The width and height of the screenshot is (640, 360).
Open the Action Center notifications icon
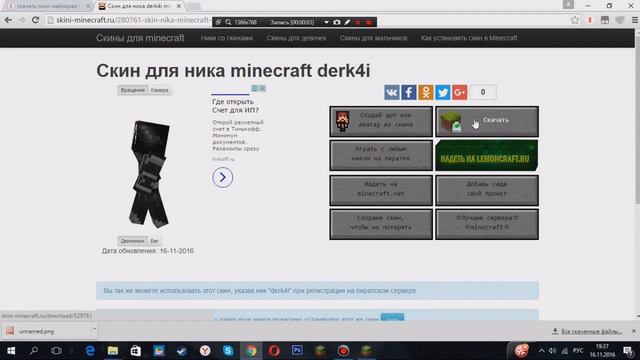click(629, 351)
